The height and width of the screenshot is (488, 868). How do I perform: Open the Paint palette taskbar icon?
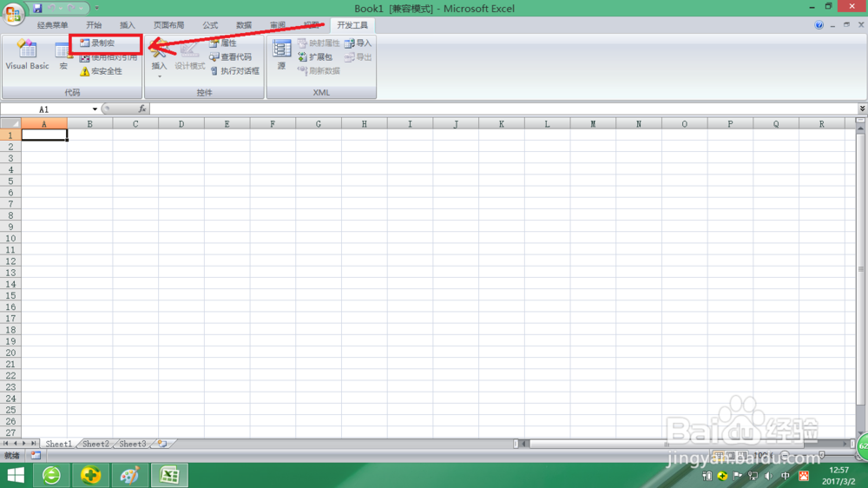(x=129, y=475)
